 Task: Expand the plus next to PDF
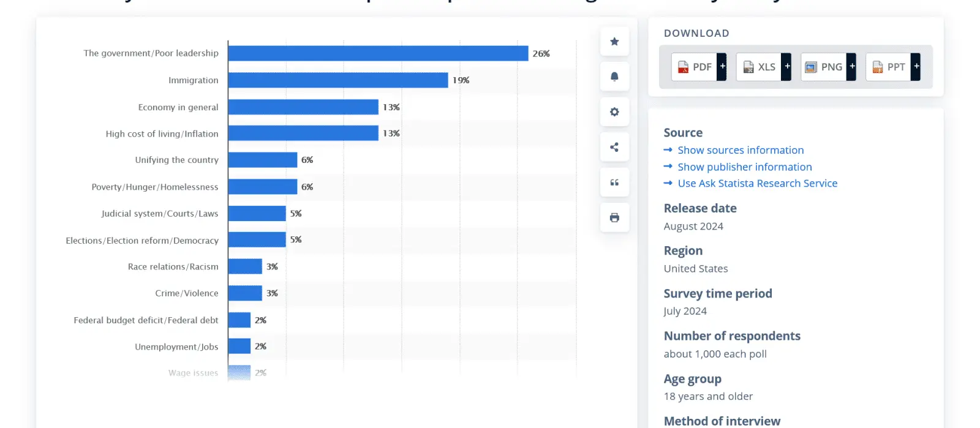click(723, 67)
